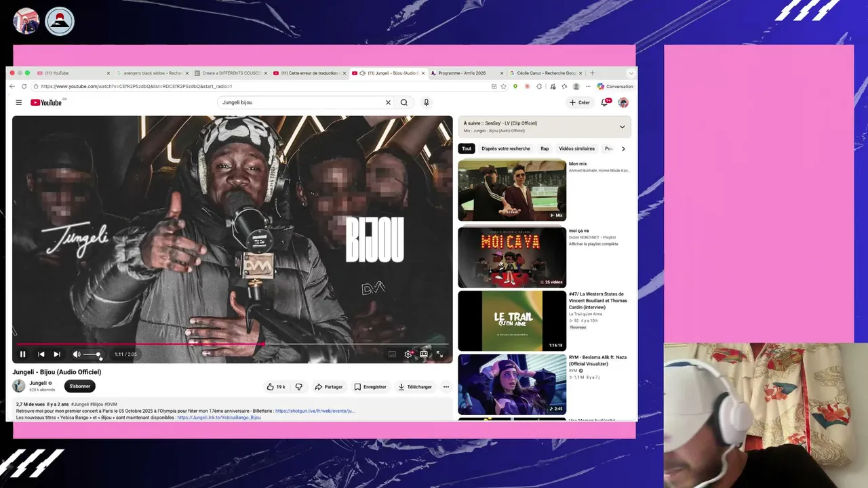Select the Tout filter chip
Viewport: 868px width, 488px height.
(x=467, y=148)
